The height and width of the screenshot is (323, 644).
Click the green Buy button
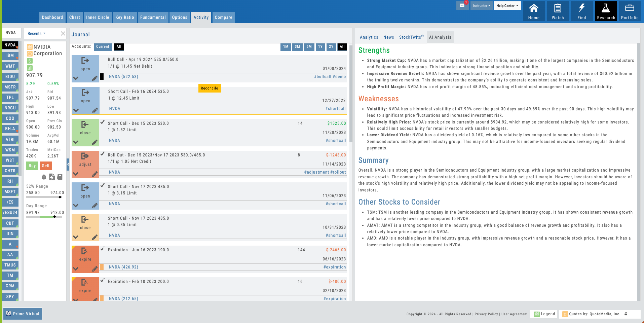32,166
